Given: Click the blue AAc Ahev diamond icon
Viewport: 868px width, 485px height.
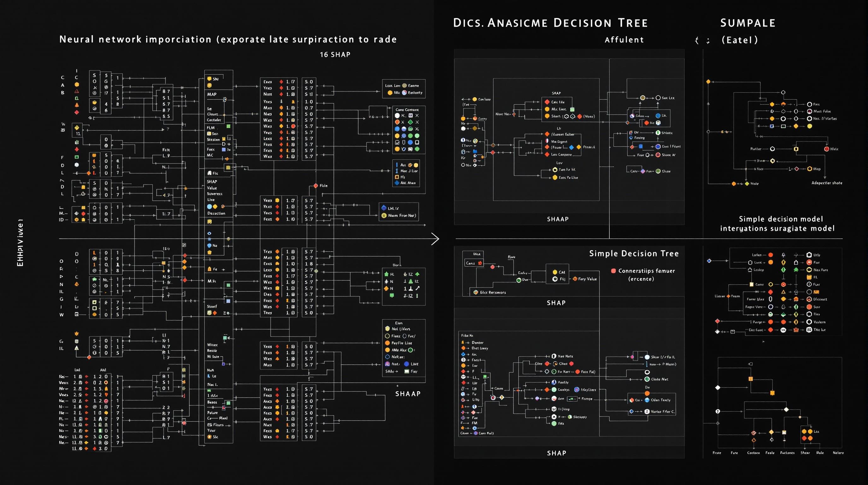Looking at the screenshot, I should pyautogui.click(x=397, y=183).
